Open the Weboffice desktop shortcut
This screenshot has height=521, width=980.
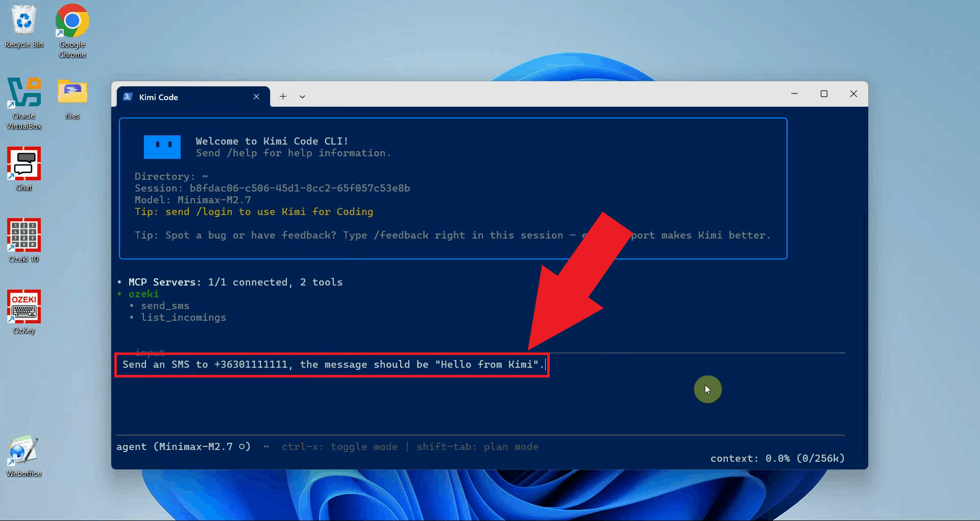click(24, 456)
